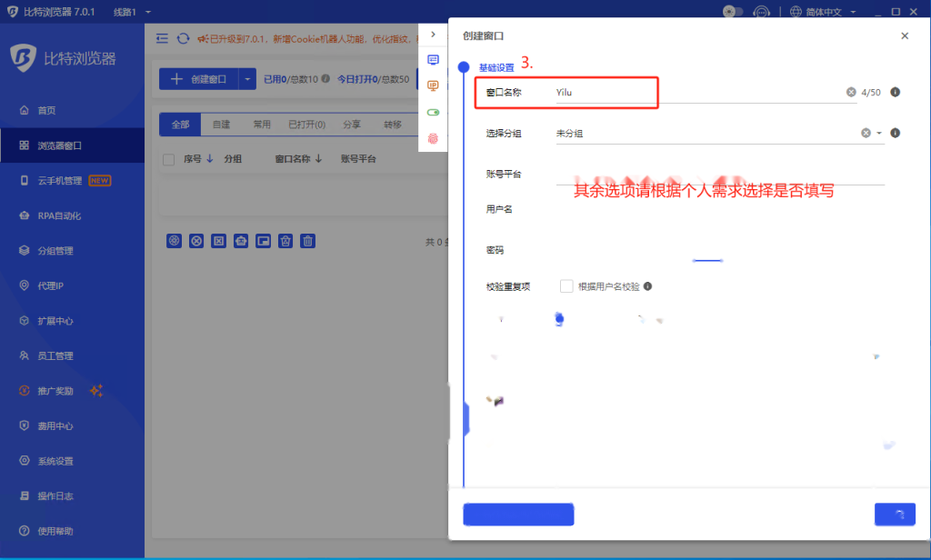
Task: Click the info icon beside the 4/50 counter
Action: click(896, 92)
